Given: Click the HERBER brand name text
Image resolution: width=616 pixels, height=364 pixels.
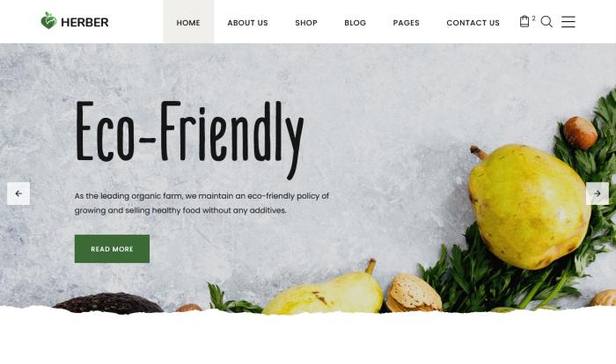Looking at the screenshot, I should [x=84, y=22].
